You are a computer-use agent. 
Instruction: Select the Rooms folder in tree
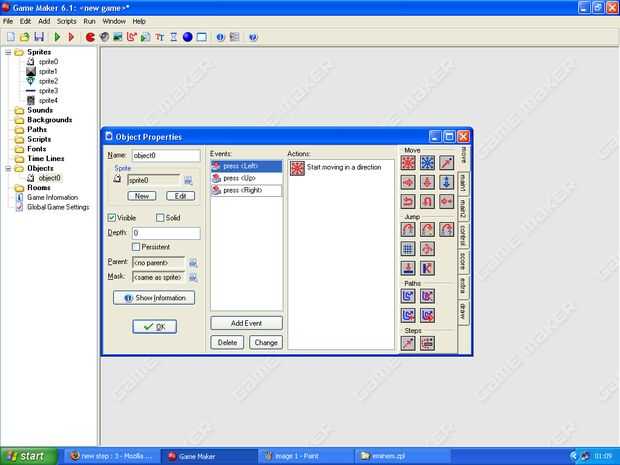pos(39,187)
